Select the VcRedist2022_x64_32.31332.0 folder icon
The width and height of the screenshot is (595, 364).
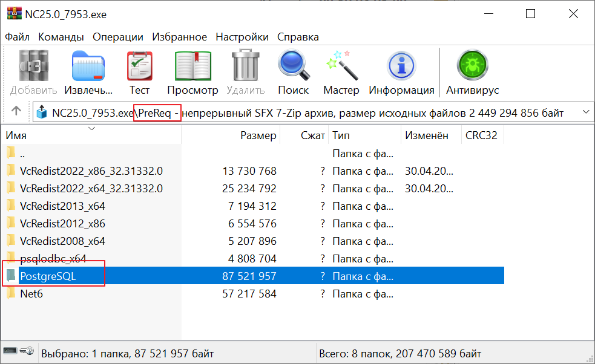tap(11, 187)
